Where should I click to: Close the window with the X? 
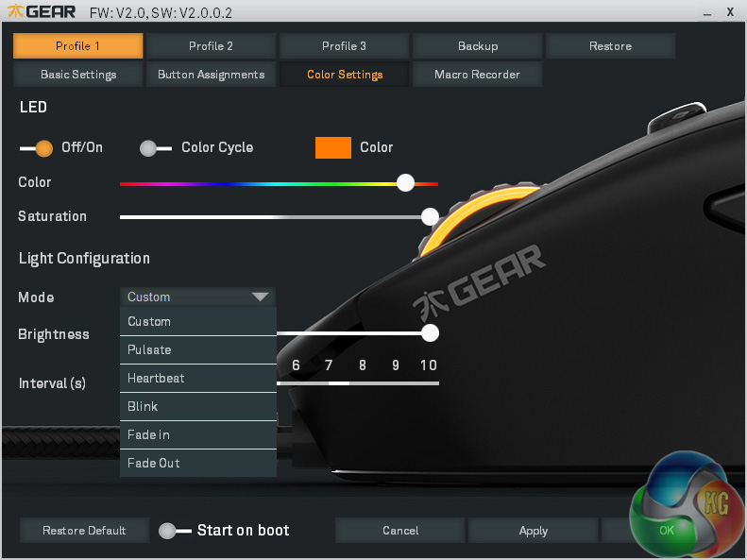(x=730, y=12)
